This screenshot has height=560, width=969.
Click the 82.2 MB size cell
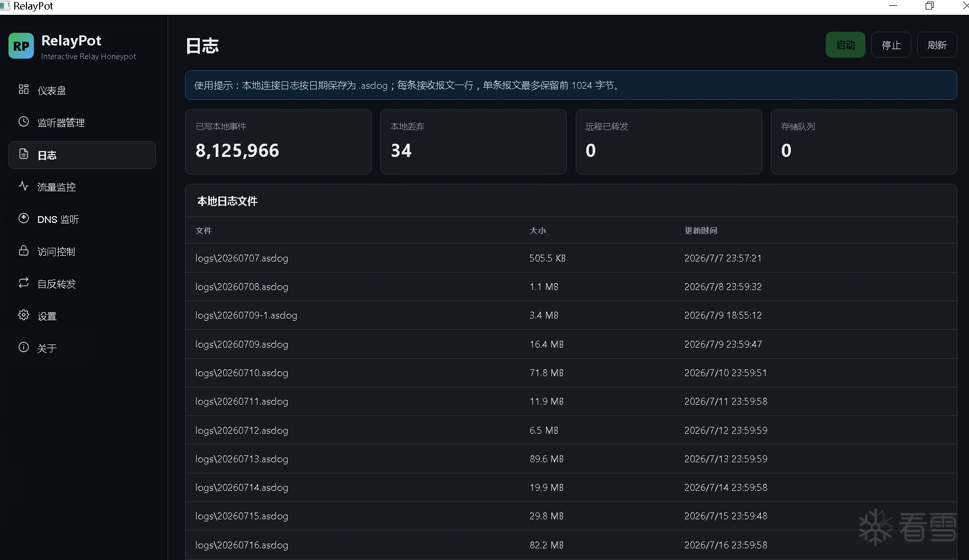(547, 545)
